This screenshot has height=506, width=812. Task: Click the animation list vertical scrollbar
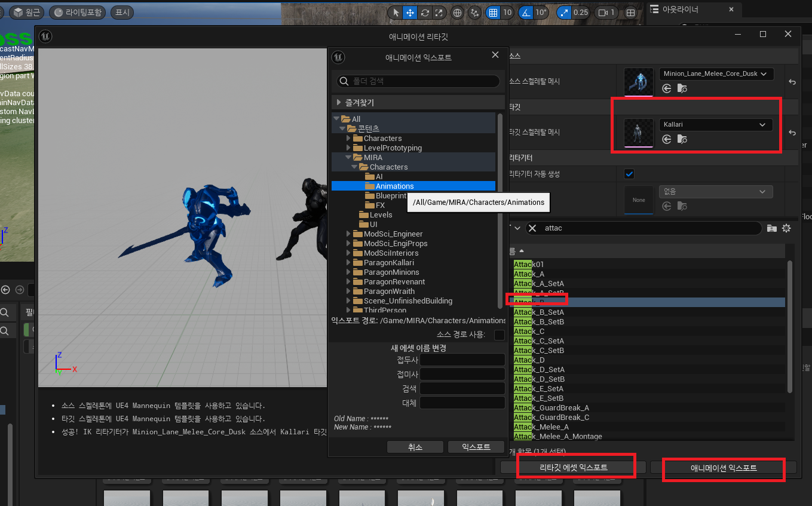click(790, 327)
